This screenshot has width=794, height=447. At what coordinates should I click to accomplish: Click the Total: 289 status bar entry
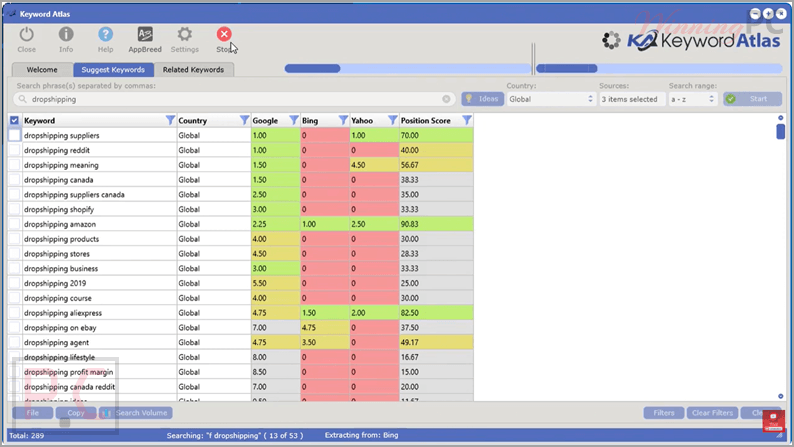(27, 435)
